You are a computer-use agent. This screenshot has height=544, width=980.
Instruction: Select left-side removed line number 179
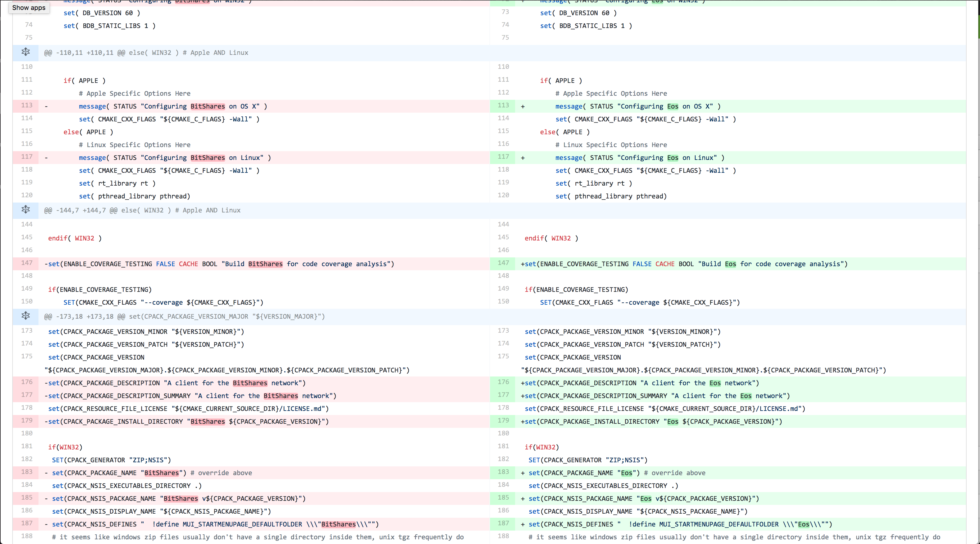click(27, 421)
